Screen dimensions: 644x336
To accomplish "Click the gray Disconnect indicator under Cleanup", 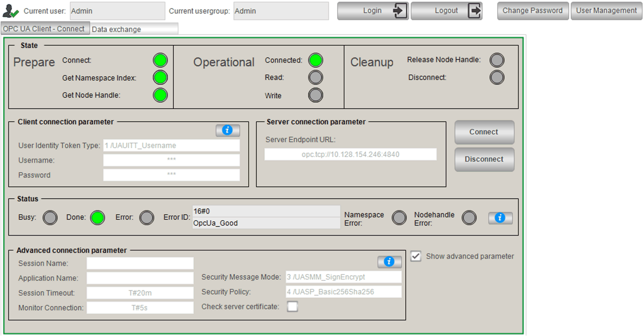I will 497,77.
